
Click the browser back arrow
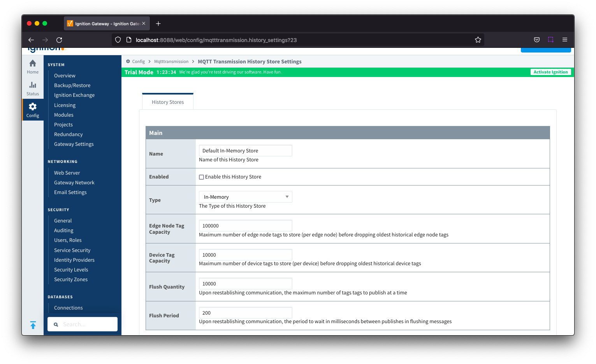(31, 40)
